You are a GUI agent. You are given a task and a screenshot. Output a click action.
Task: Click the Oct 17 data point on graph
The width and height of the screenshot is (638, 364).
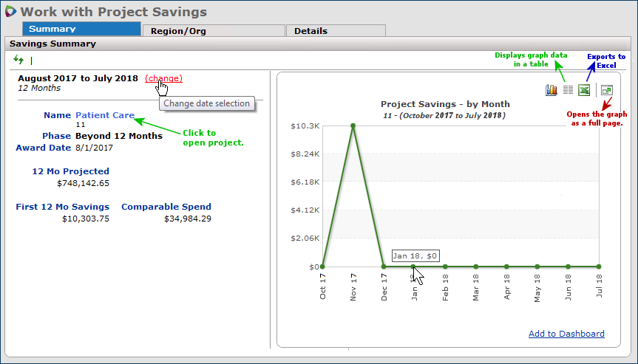pos(322,267)
